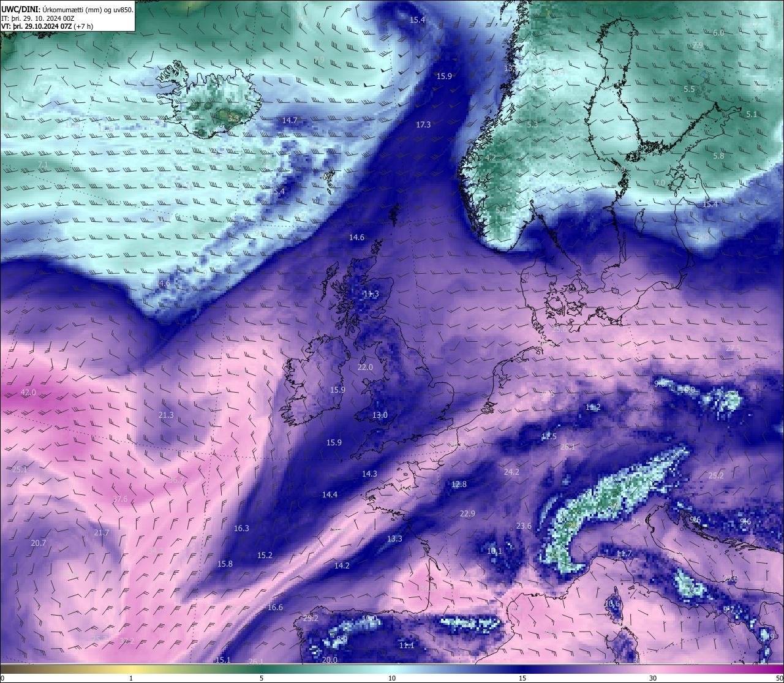Click the 4.6 value on the map

(x=164, y=283)
